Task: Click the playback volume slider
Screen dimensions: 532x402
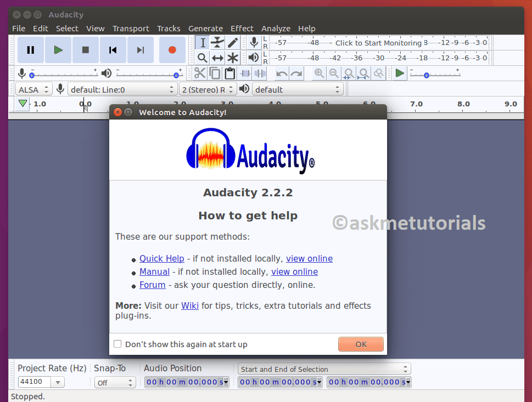Action: (x=149, y=74)
